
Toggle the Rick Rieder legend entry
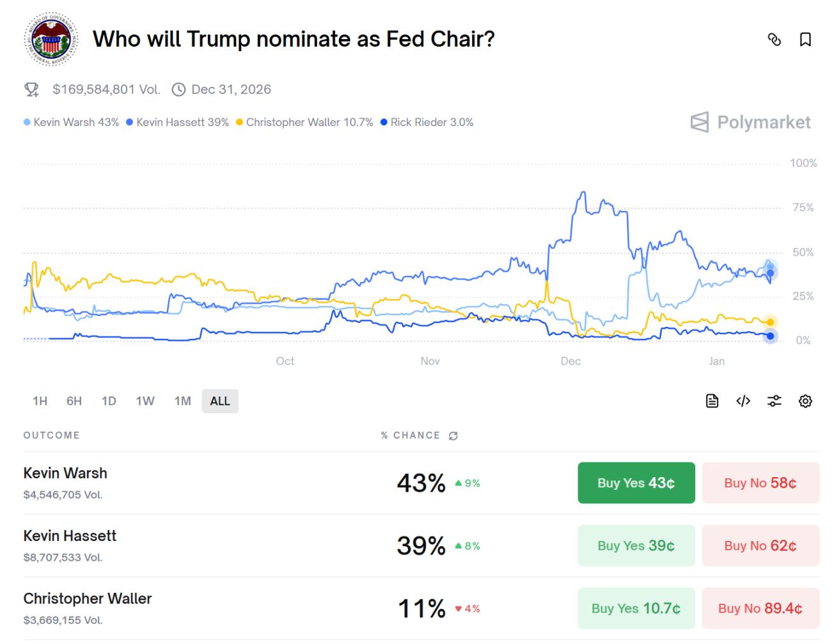point(426,122)
